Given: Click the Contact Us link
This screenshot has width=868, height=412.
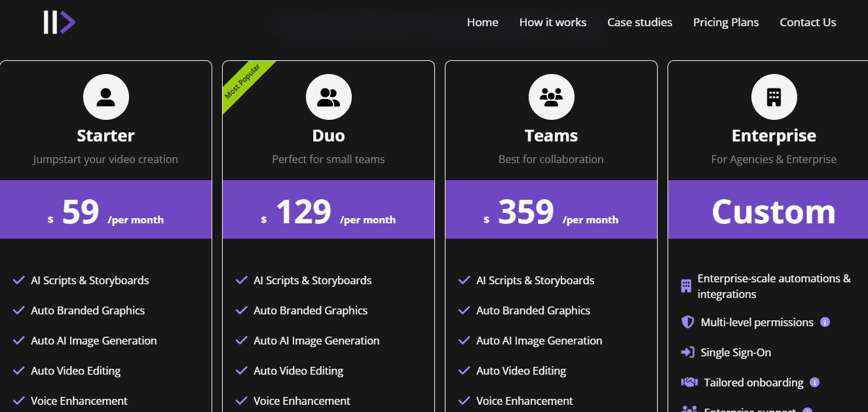Looking at the screenshot, I should tap(808, 22).
